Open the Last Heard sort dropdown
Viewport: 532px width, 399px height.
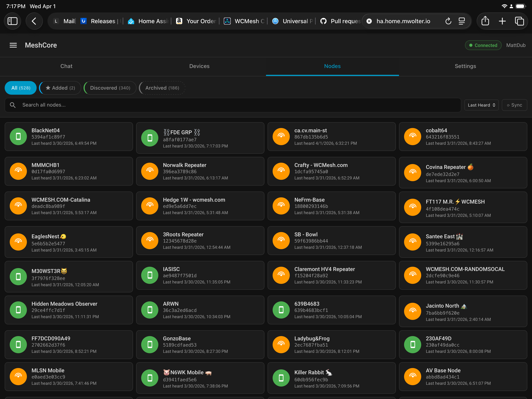[482, 105]
